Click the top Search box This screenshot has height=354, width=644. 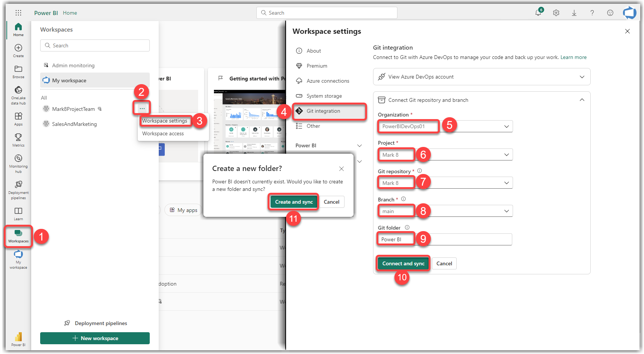pyautogui.click(x=327, y=13)
